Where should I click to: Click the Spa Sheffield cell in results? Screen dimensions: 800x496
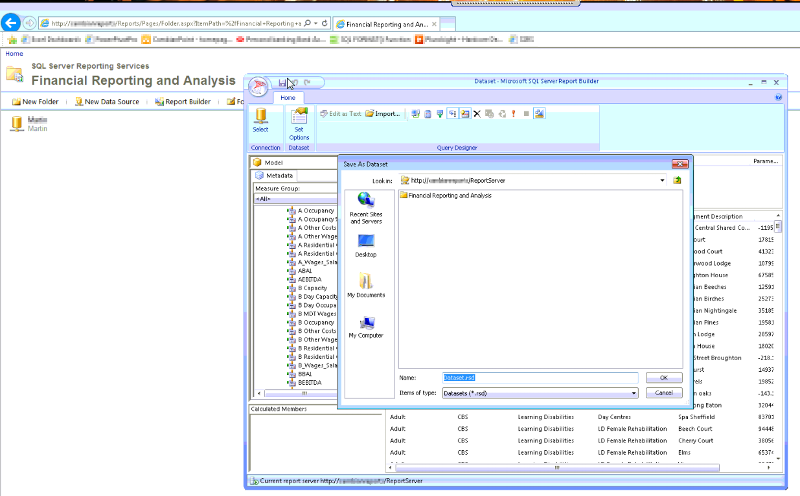coord(696,417)
